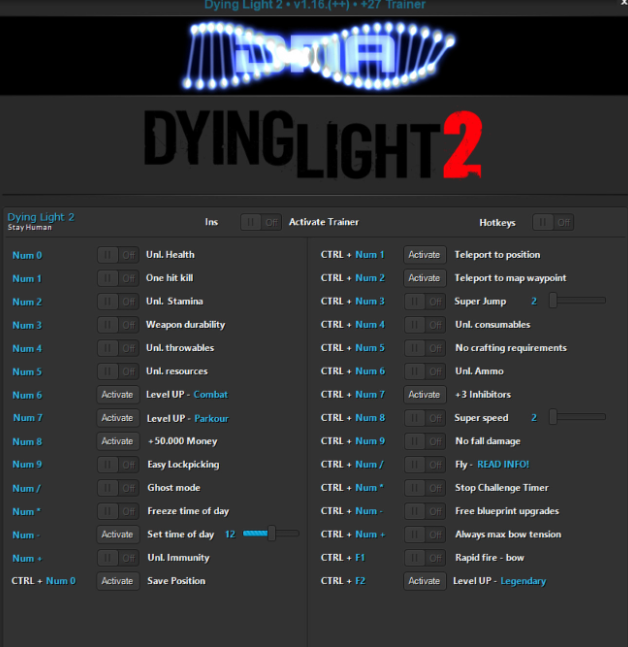This screenshot has width=628, height=647.
Task: Switch on Unl. throwables
Action: coord(118,348)
